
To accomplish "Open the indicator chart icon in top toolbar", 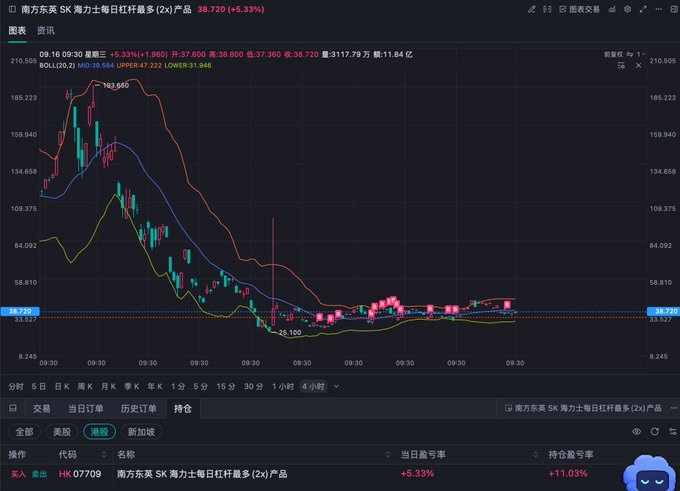I will tap(612, 9).
